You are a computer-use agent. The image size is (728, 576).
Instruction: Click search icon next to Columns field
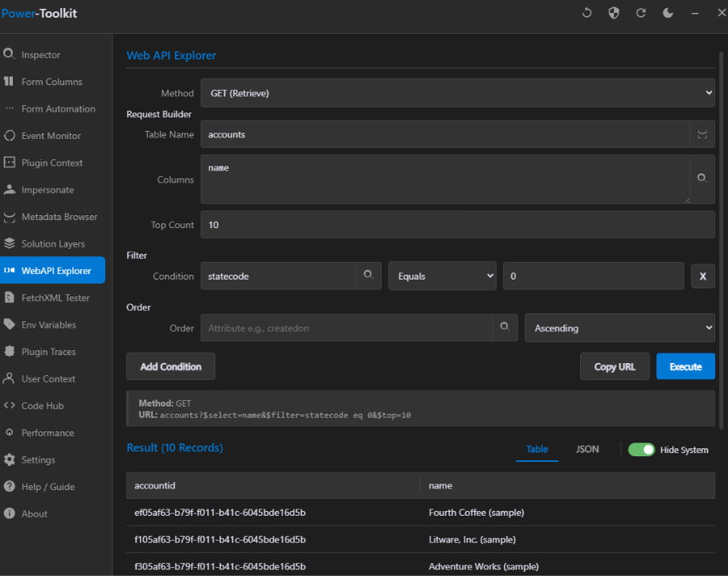coord(702,179)
